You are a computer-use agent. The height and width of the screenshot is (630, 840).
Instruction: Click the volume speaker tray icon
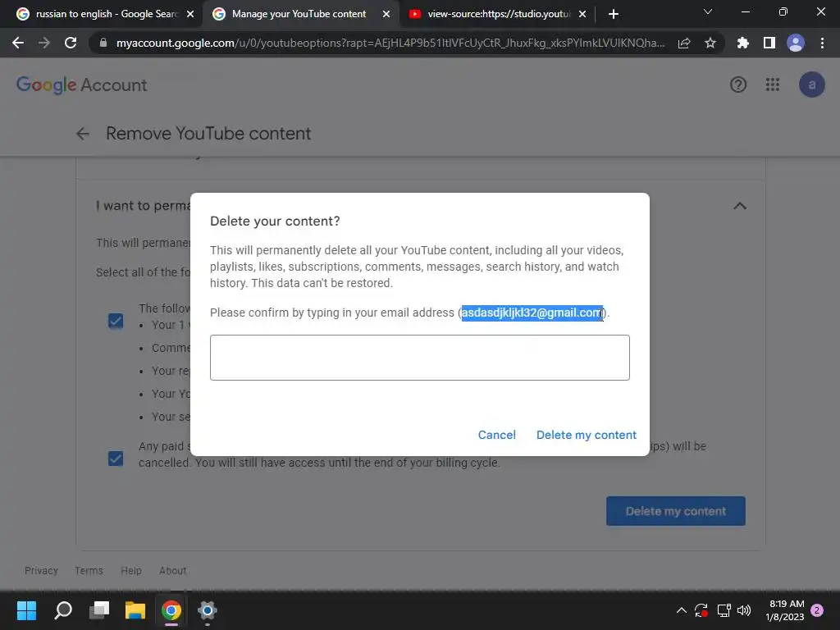pyautogui.click(x=744, y=610)
